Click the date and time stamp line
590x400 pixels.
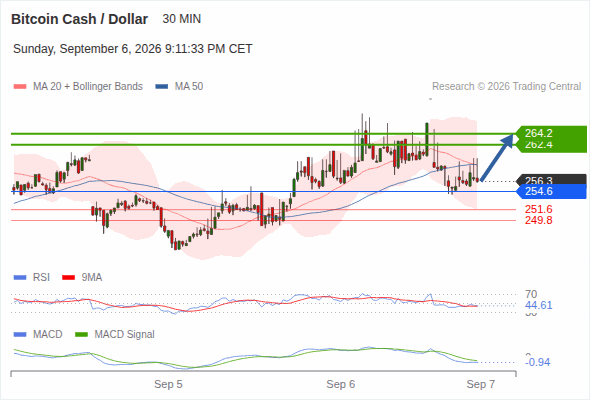(132, 49)
